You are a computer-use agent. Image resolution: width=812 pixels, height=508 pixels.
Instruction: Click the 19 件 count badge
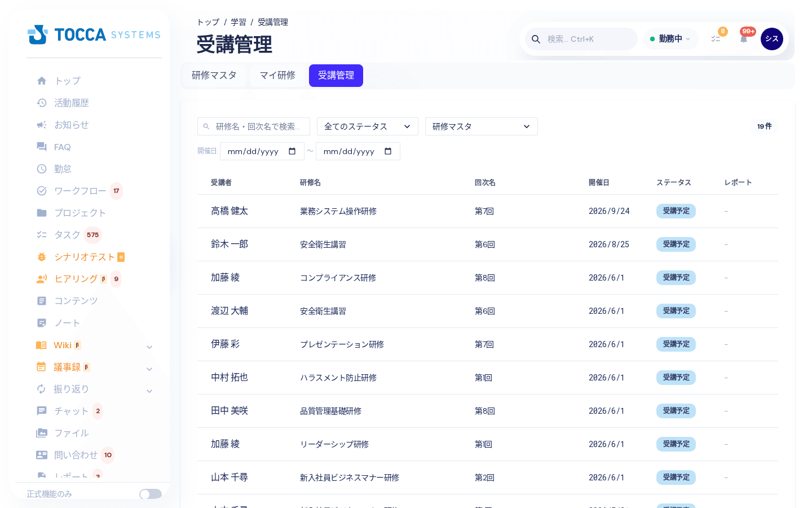pos(765,126)
